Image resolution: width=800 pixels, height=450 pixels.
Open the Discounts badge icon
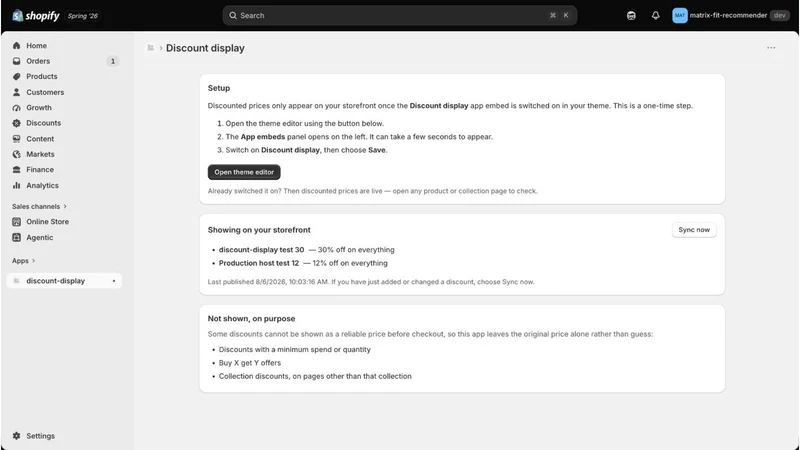pyautogui.click(x=16, y=123)
